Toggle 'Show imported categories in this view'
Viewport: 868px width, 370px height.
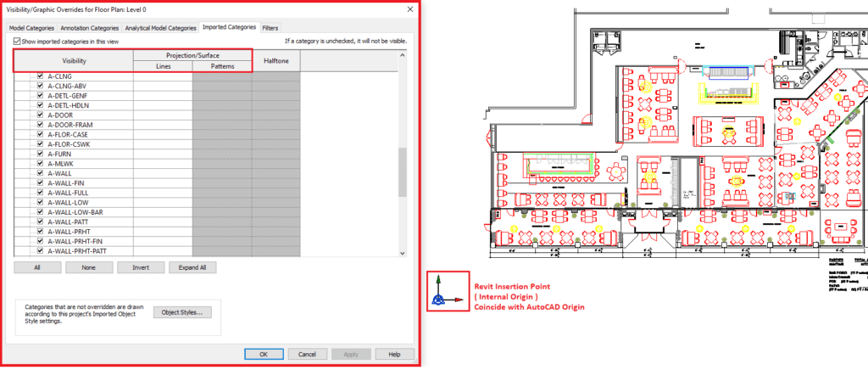click(17, 41)
